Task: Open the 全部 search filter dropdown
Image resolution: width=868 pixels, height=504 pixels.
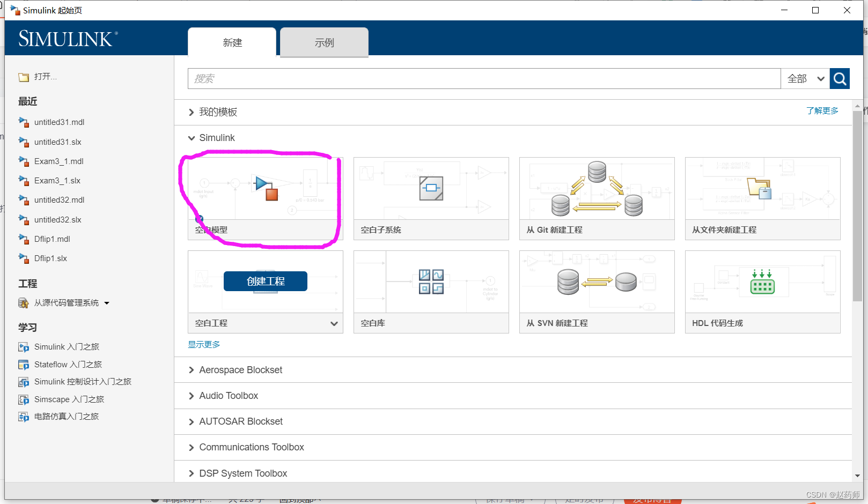Action: point(805,79)
